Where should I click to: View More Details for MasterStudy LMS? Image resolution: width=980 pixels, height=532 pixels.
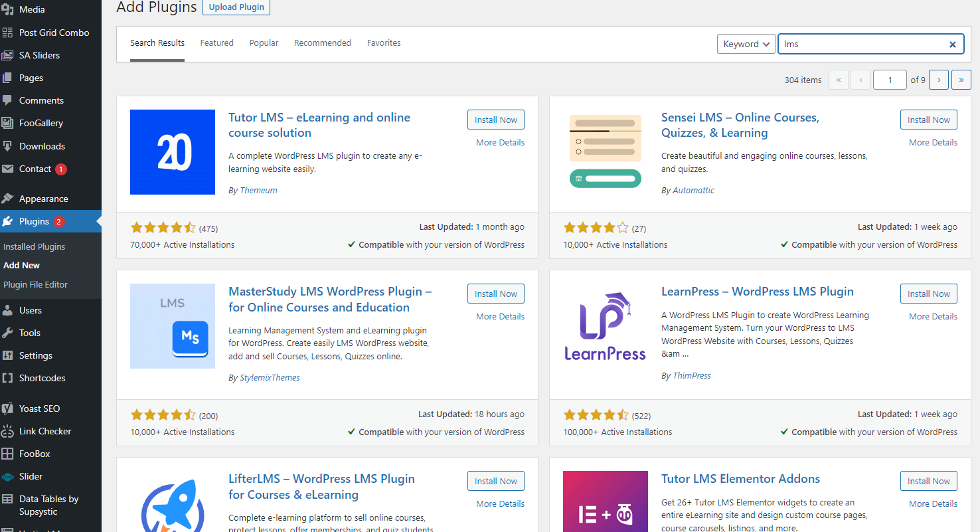tap(501, 317)
